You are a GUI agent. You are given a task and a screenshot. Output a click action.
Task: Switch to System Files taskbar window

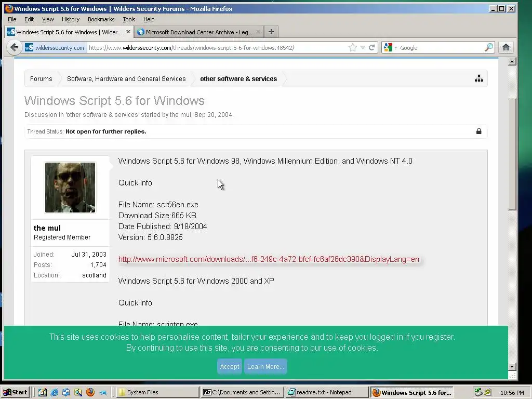coord(157,392)
